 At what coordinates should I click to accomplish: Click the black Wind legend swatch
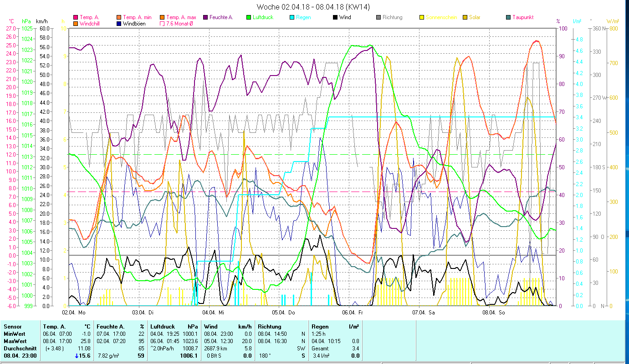coord(335,17)
